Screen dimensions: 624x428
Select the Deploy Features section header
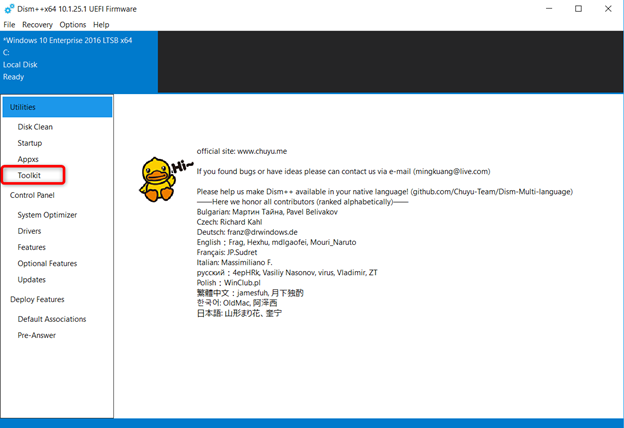pyautogui.click(x=37, y=299)
